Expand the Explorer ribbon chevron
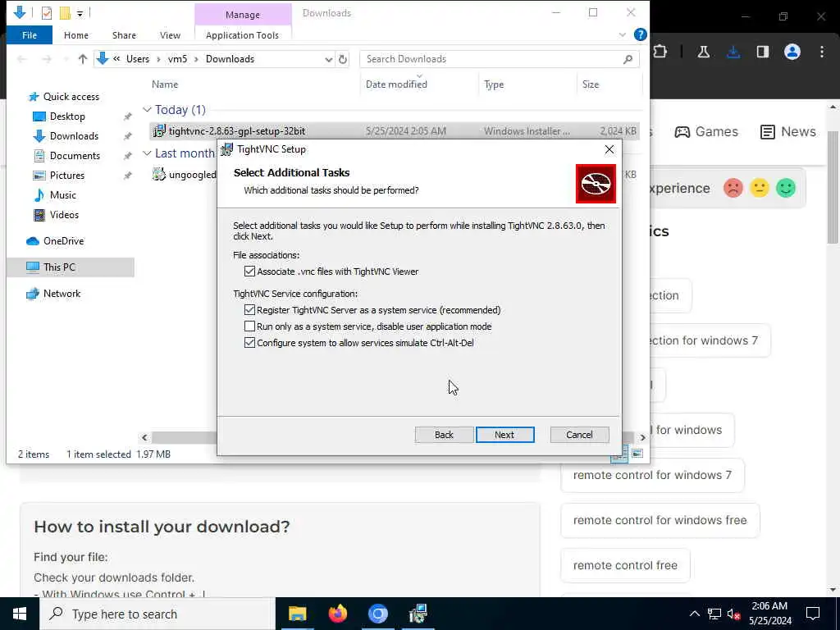Image resolution: width=840 pixels, height=630 pixels. [622, 35]
